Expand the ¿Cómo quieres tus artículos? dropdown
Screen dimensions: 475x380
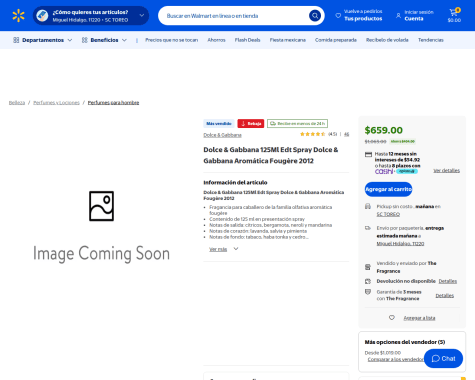pyautogui.click(x=142, y=15)
